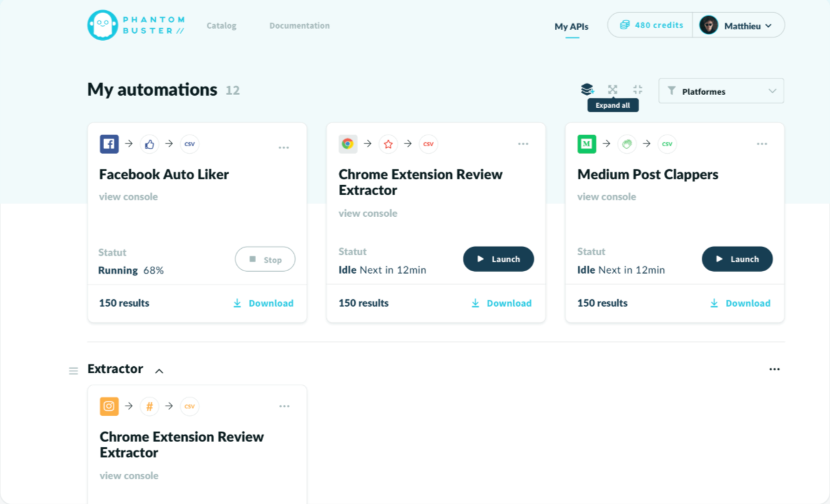Click Matthieu's profile avatar
The width and height of the screenshot is (830, 504).
click(709, 26)
